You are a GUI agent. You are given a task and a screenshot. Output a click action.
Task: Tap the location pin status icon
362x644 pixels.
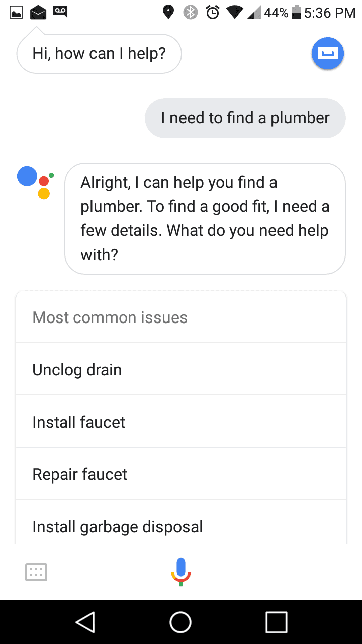pos(169,13)
